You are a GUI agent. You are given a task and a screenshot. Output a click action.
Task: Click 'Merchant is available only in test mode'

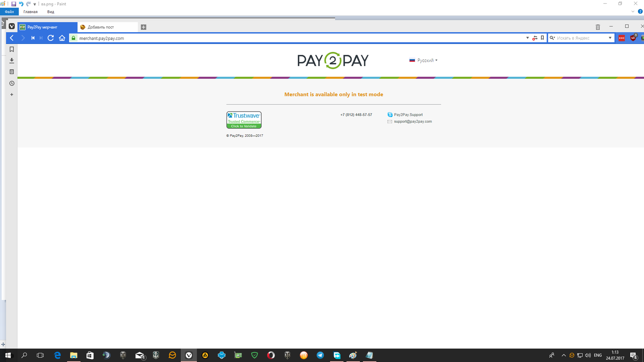334,95
